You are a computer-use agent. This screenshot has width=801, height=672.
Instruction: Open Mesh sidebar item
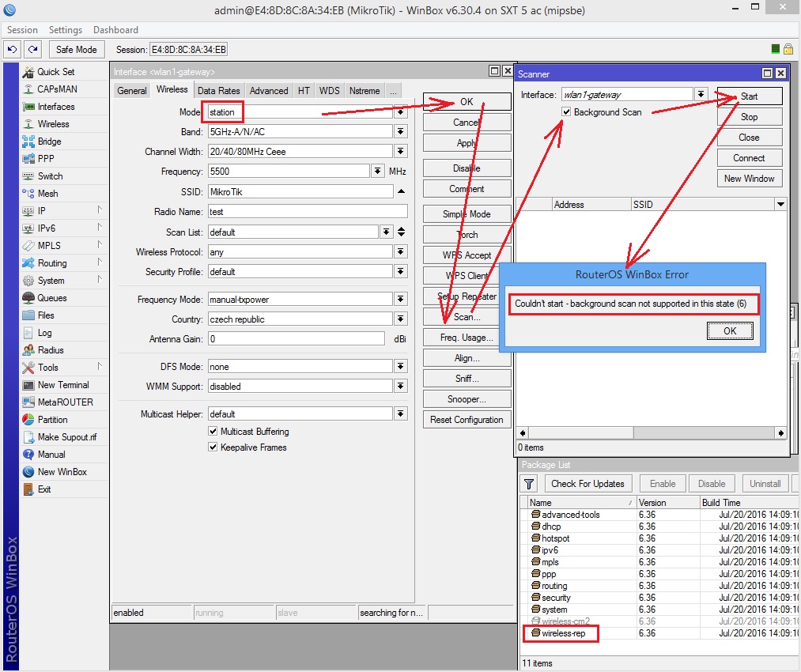coord(47,194)
